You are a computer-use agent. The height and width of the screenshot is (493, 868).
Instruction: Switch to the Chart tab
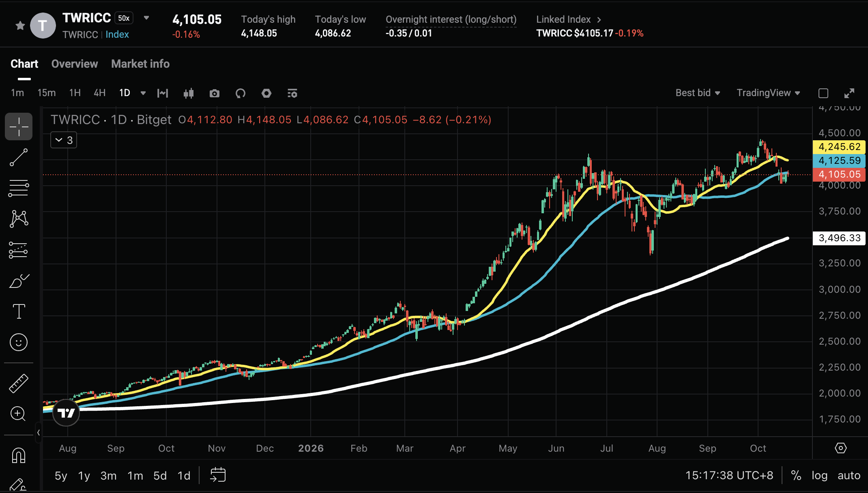coord(24,64)
